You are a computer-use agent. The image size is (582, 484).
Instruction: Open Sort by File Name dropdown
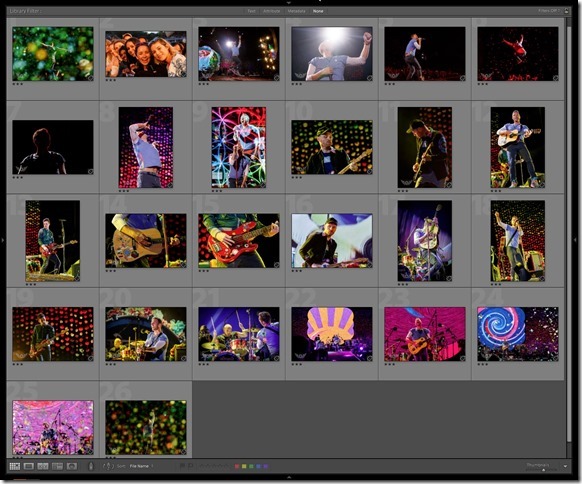[141, 466]
